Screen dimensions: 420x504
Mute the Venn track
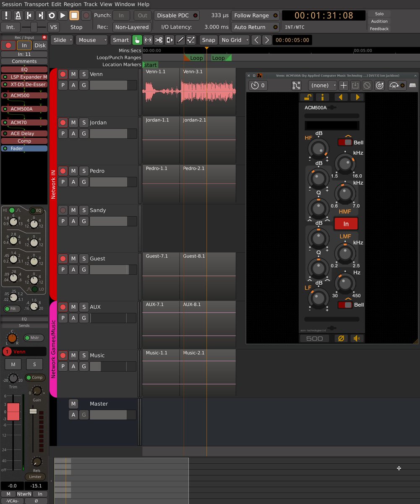73,74
